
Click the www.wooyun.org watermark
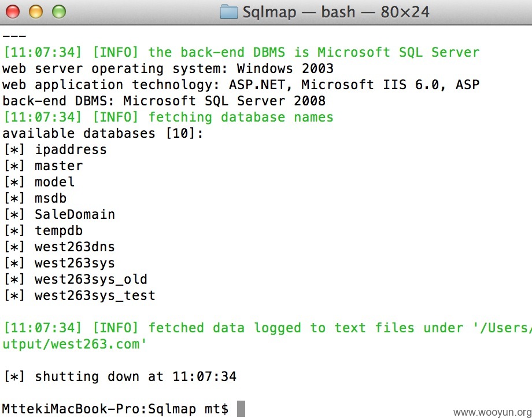point(492,412)
